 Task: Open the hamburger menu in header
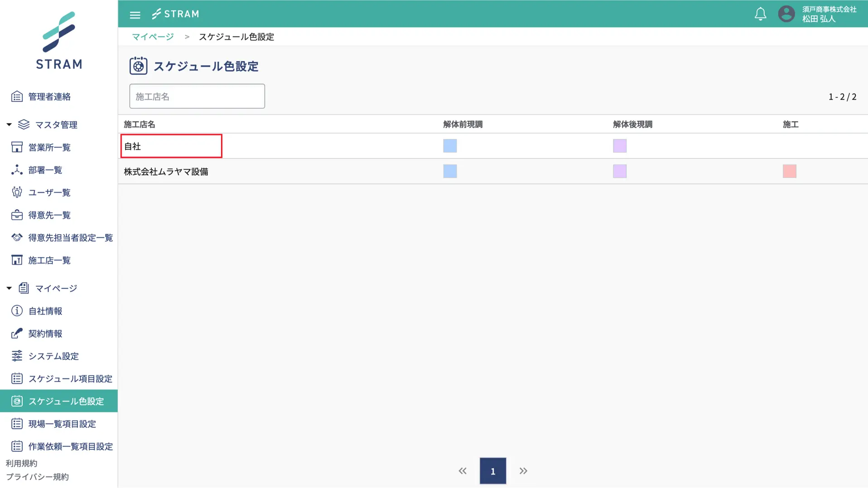[135, 14]
